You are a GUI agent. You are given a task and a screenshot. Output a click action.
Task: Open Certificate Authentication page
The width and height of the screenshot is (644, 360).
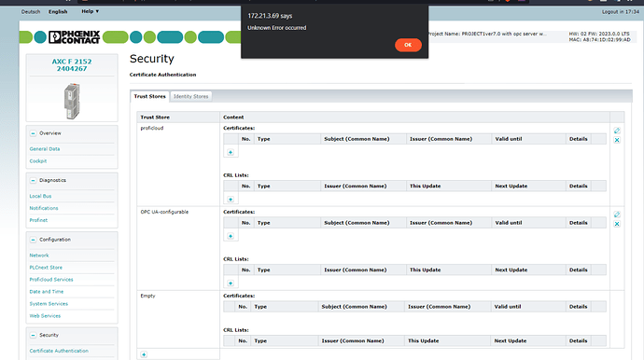(59, 351)
